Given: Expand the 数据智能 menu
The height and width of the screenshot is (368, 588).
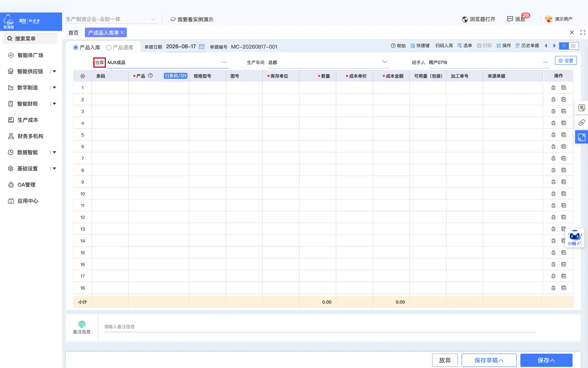Looking at the screenshot, I should 54,152.
